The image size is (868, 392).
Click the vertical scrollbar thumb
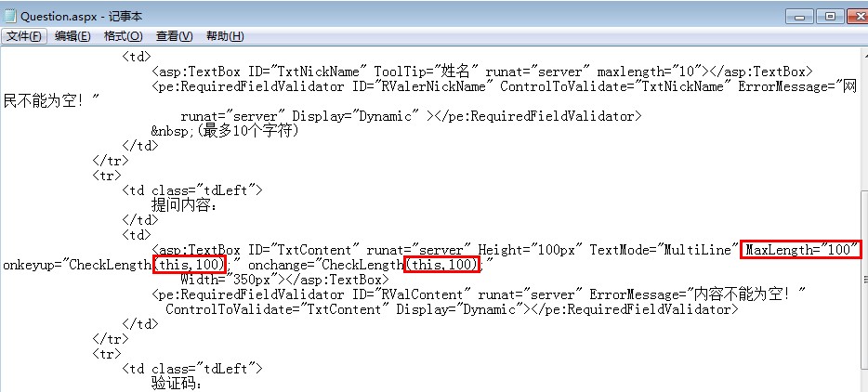[864, 280]
